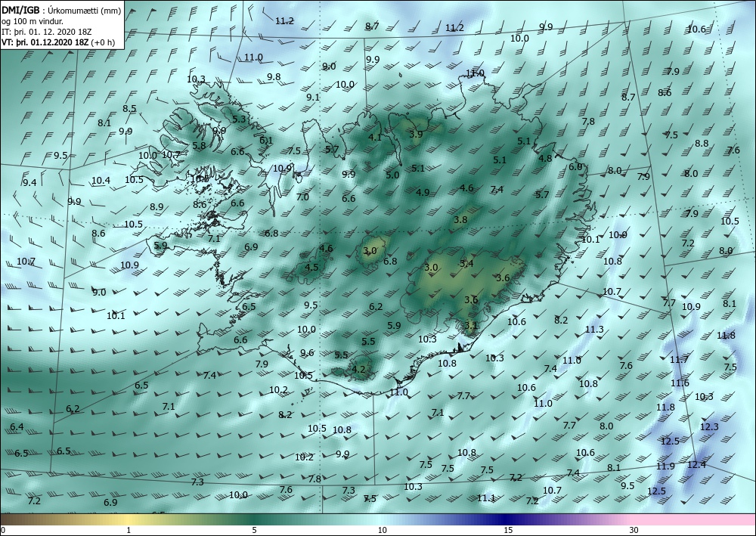This screenshot has width=756, height=536.
Task: Click the 11.6 value on the map
Action: click(x=680, y=383)
